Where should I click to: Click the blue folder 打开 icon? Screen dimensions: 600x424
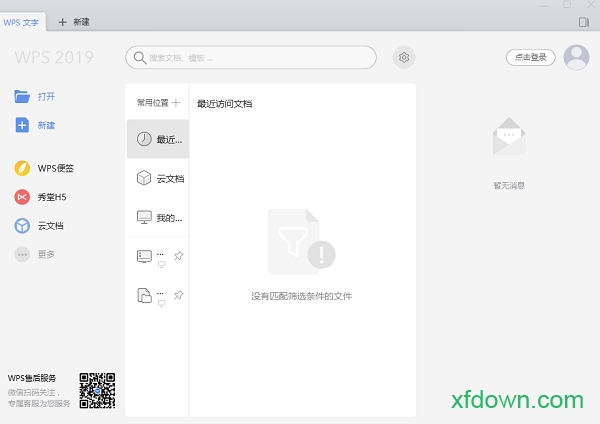[22, 96]
